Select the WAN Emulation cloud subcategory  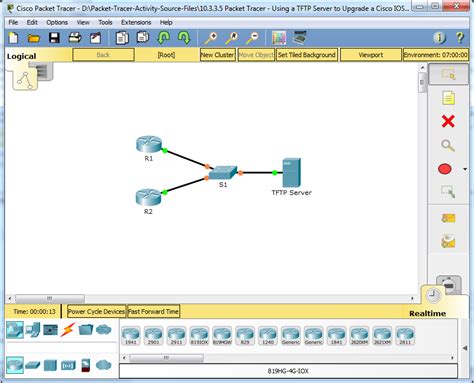point(104,365)
